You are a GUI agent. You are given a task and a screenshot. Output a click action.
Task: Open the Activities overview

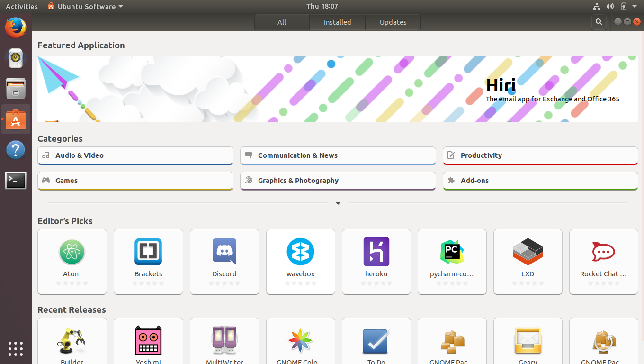[22, 6]
